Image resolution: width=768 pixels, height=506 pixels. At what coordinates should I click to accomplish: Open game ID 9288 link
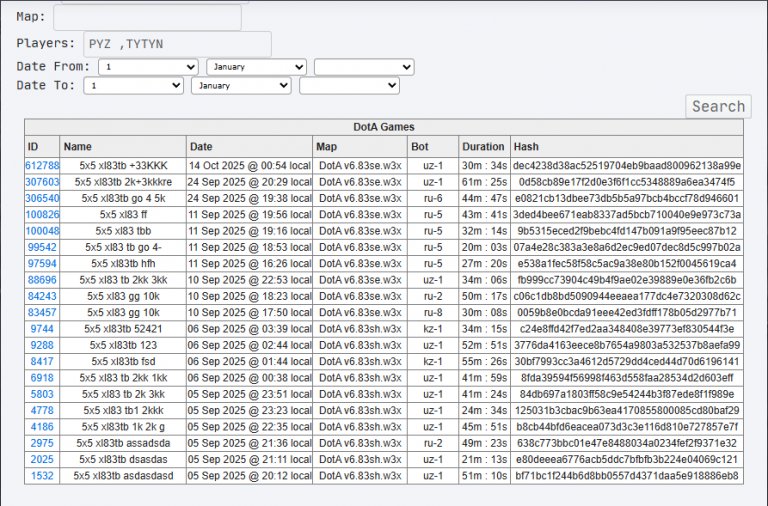click(42, 345)
